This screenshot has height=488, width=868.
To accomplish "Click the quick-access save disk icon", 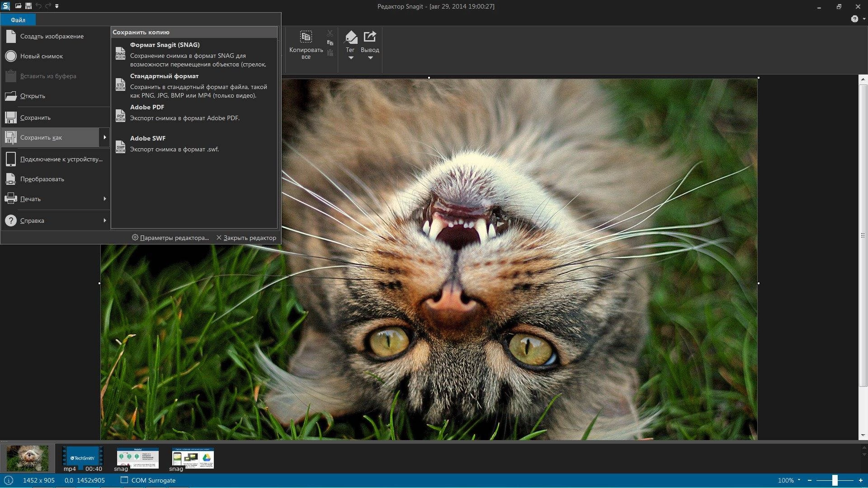I will click(x=28, y=6).
